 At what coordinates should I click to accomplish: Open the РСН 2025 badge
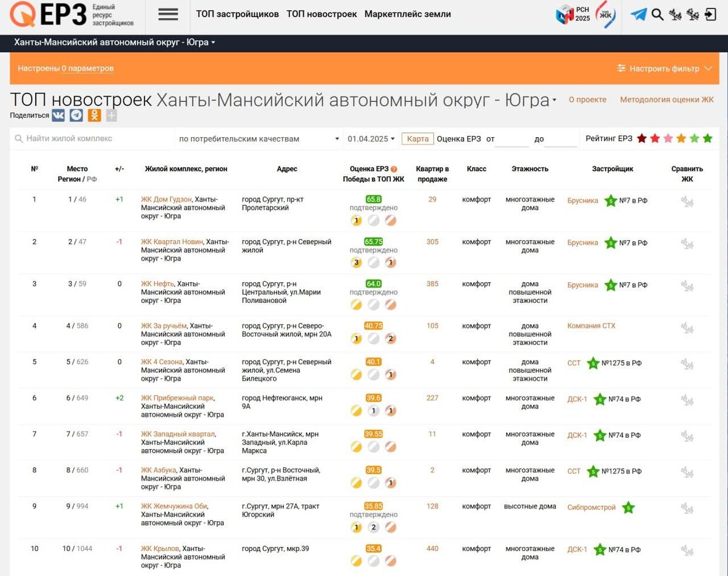coord(573,14)
